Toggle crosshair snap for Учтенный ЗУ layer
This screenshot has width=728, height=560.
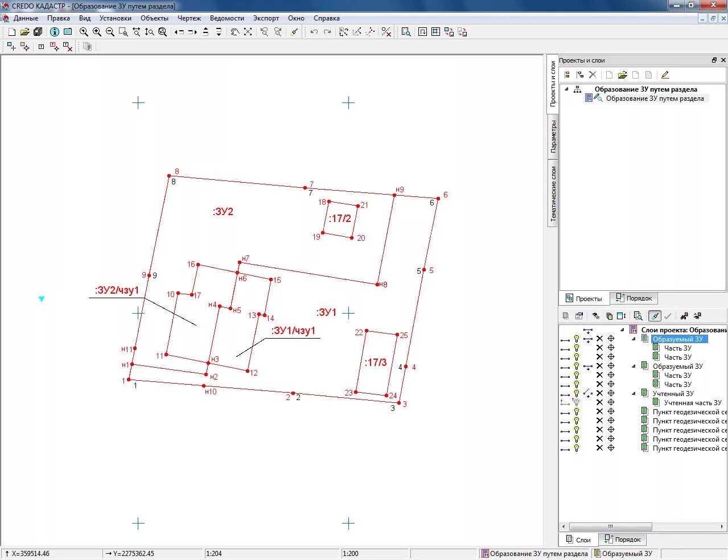pyautogui.click(x=611, y=393)
